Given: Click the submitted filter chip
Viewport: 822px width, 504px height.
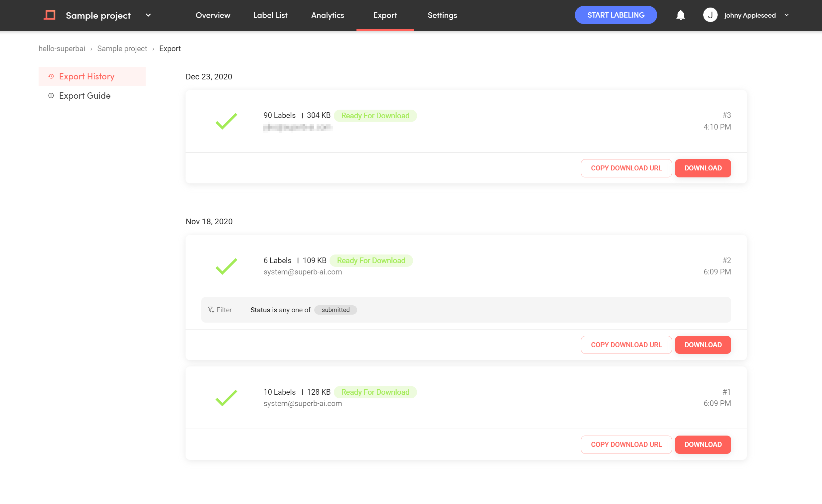Looking at the screenshot, I should 336,310.
